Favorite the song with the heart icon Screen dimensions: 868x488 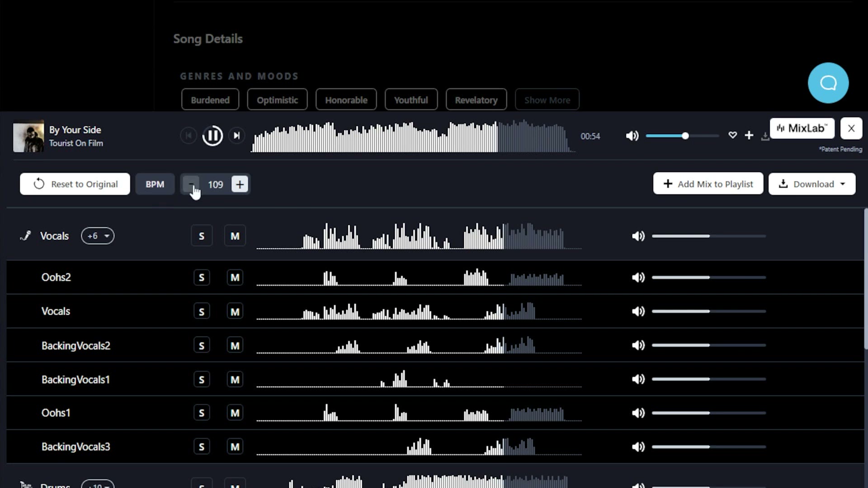coord(732,135)
